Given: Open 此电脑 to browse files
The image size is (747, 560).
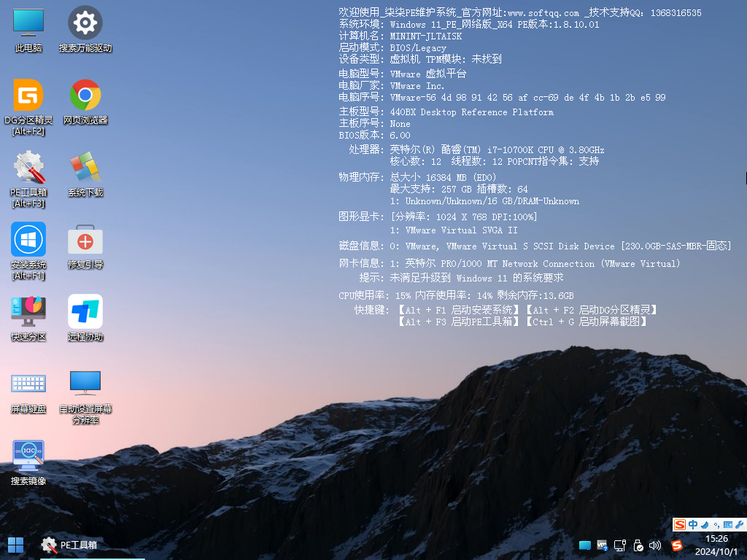Looking at the screenshot, I should tap(28, 28).
